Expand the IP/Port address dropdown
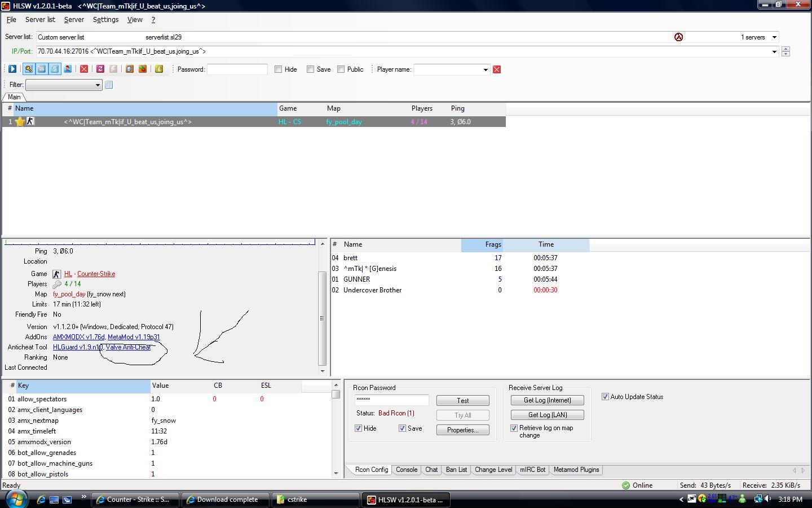The width and height of the screenshot is (812, 508). coord(774,51)
